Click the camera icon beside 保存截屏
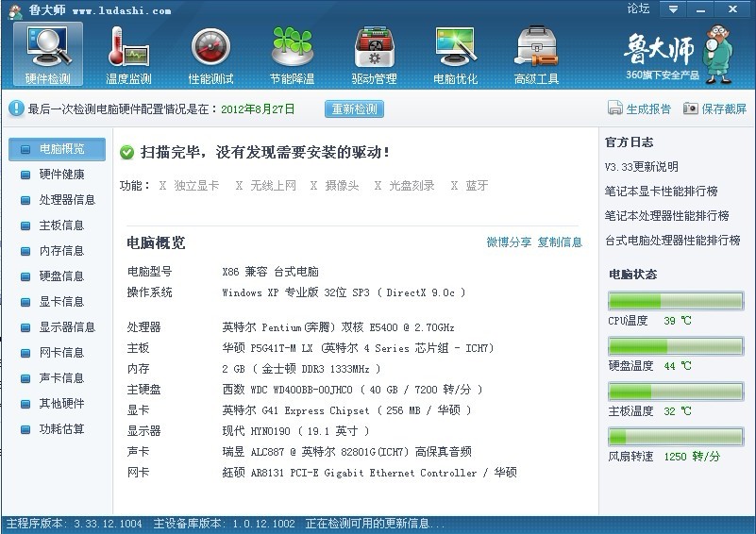Viewport: 756px width, 534px height. [691, 108]
